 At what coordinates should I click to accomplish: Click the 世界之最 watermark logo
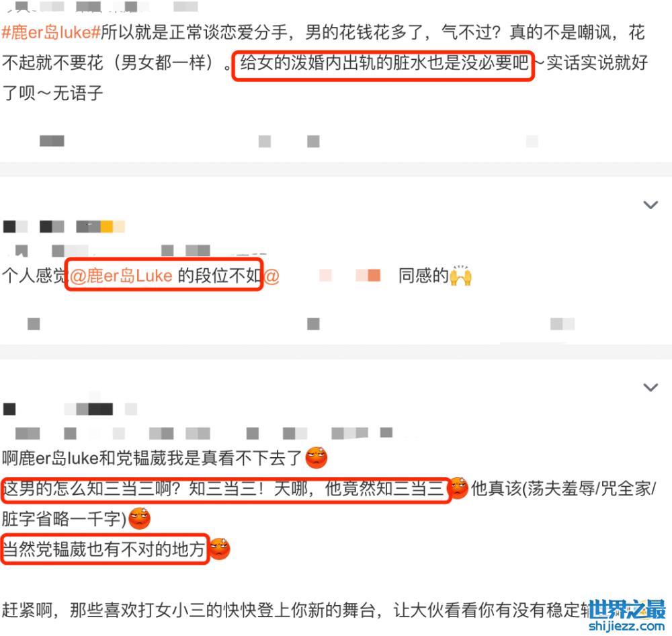[627, 609]
